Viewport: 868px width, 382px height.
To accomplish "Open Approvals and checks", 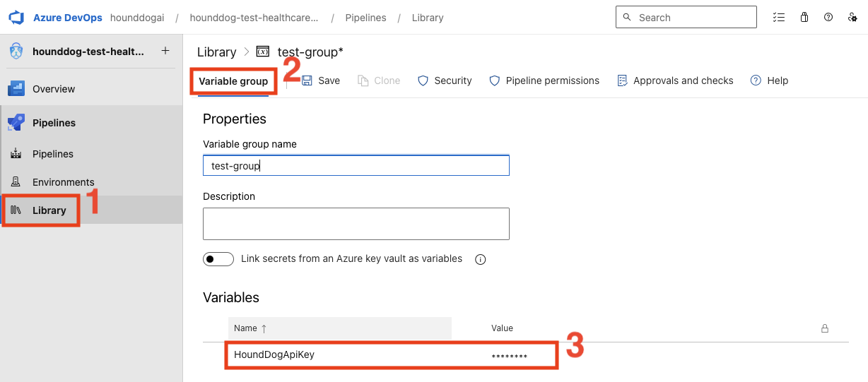I will pos(675,80).
